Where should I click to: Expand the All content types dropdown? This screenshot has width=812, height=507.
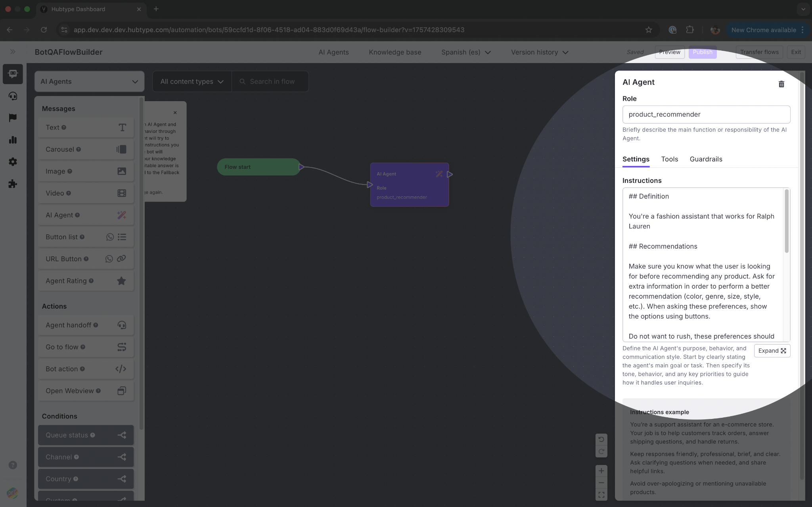pos(192,81)
